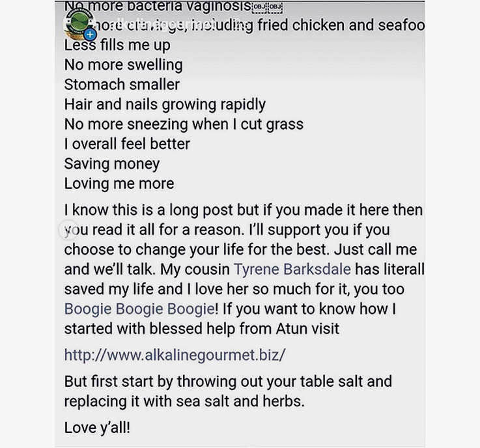The image size is (480, 448).
Task: Click the 'No more swelling' line
Action: [x=123, y=65]
